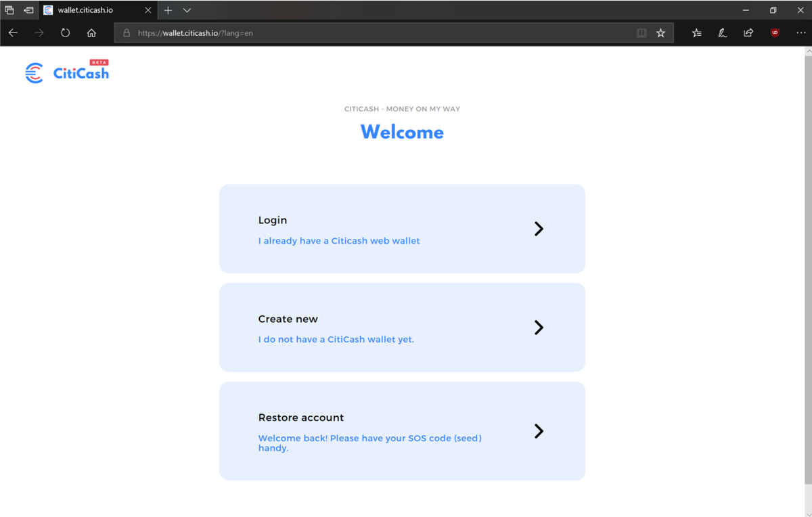Click the Citicash web wallet login link
812x517 pixels.
[339, 240]
